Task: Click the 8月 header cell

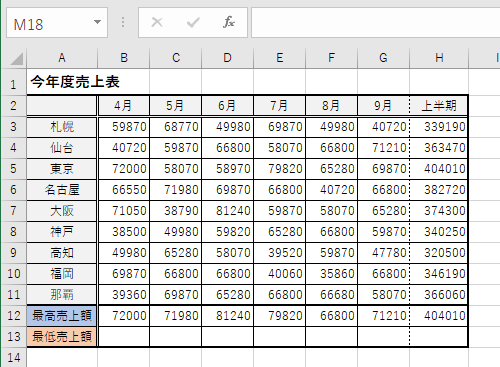Action: pyautogui.click(x=332, y=106)
